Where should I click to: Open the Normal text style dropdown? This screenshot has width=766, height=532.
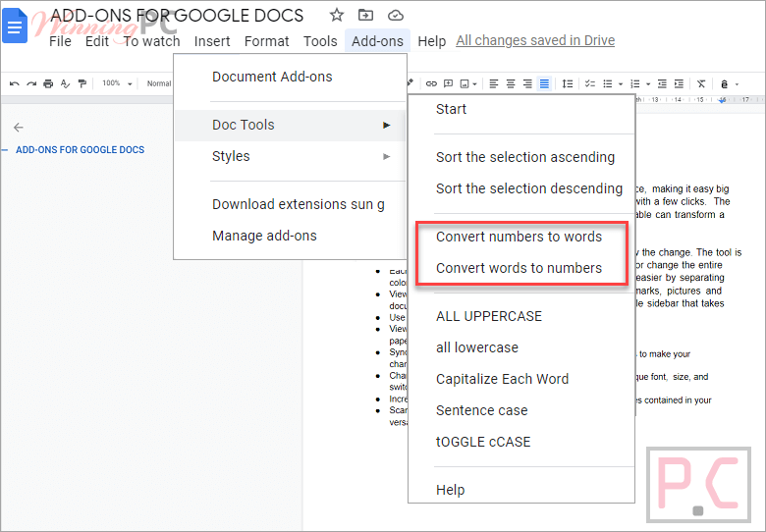(x=159, y=84)
